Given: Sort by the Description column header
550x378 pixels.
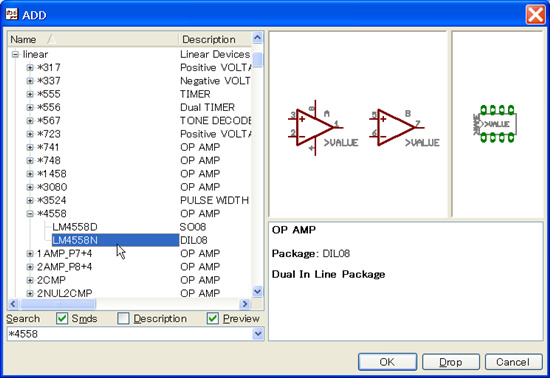Looking at the screenshot, I should tap(215, 39).
